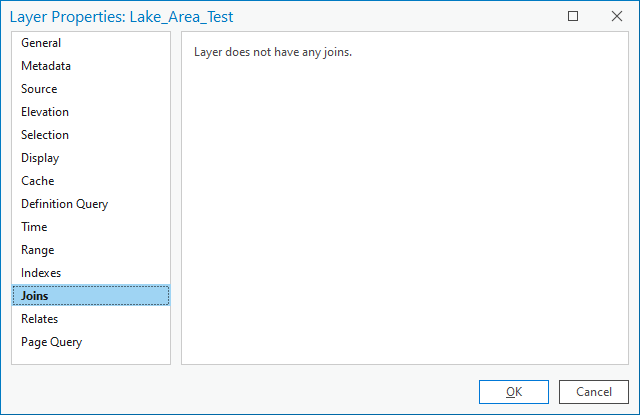This screenshot has width=640, height=415.
Task: Go to the Elevation settings
Action: tap(45, 112)
